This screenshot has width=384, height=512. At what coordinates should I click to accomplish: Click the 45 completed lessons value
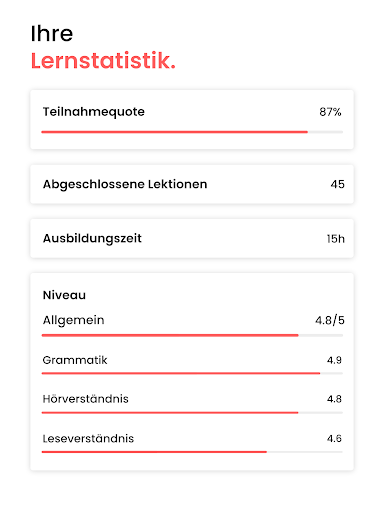coord(337,184)
